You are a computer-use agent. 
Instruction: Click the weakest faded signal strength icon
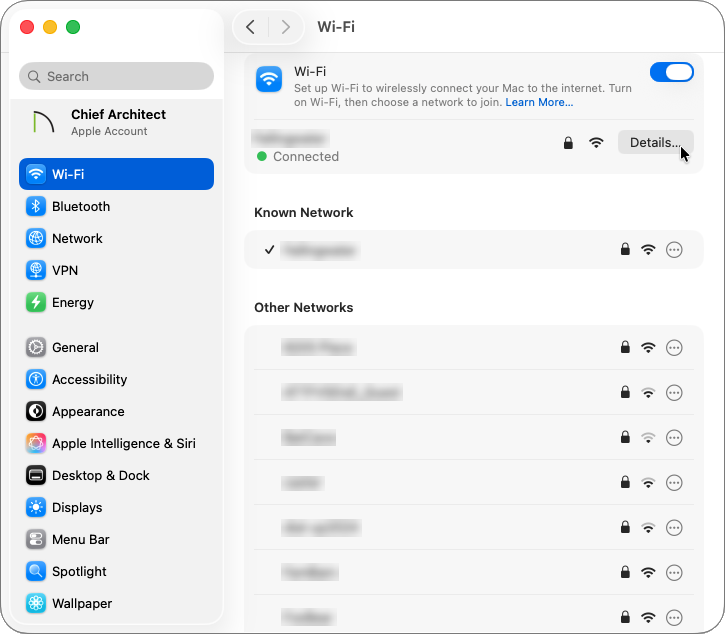point(648,437)
